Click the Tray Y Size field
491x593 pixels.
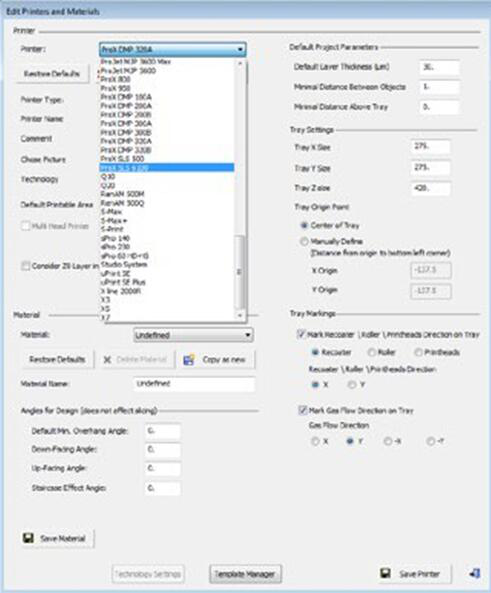[x=430, y=168]
